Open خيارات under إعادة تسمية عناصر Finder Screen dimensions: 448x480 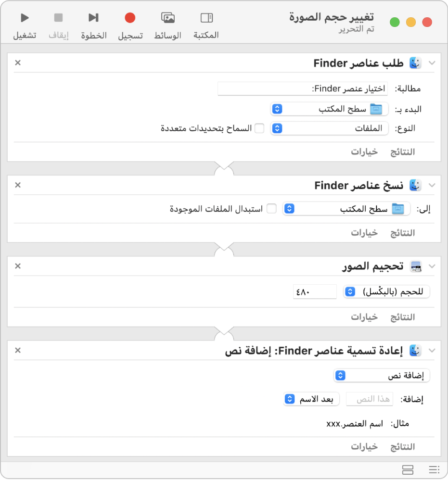364,446
